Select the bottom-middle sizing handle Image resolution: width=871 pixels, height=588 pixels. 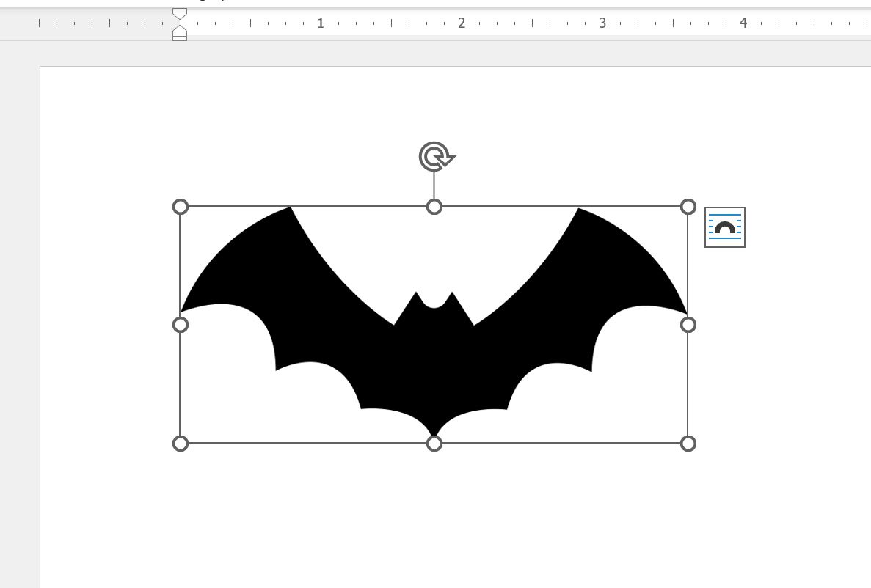[434, 444]
